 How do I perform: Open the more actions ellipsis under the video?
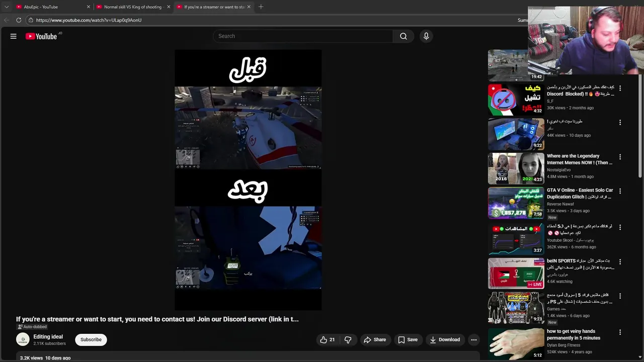(x=474, y=340)
